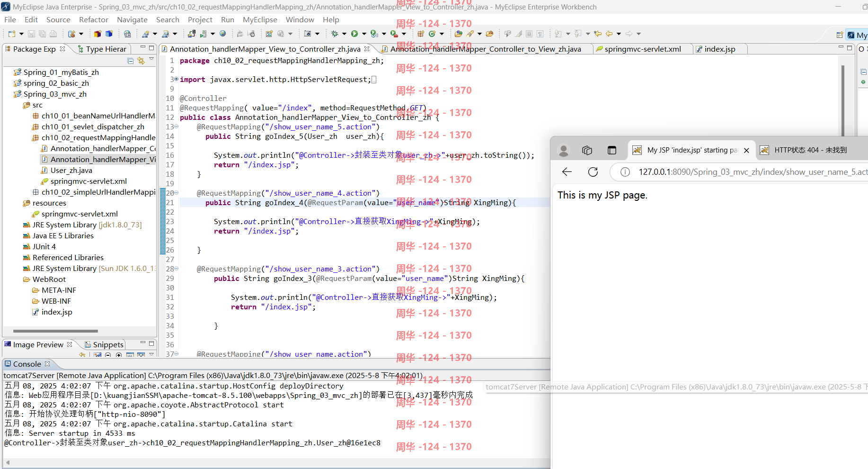Open the Run configurations dropdown arrow
The image size is (868, 469).
[x=364, y=34]
